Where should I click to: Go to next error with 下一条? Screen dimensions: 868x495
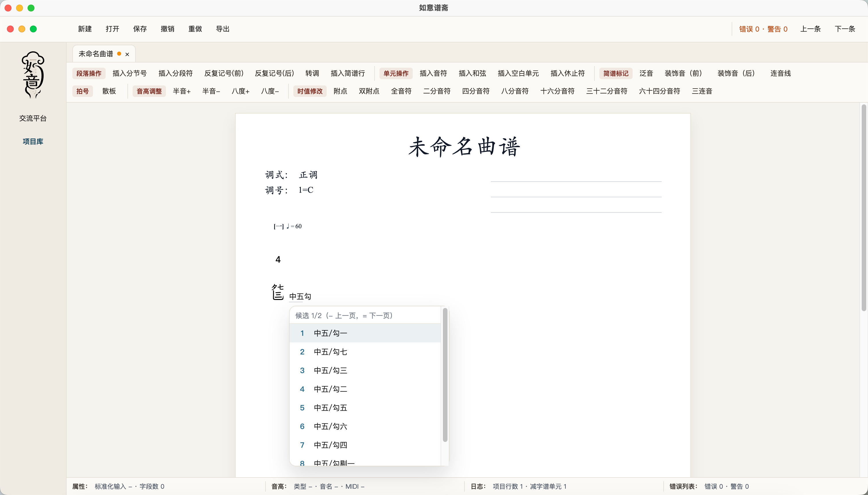tap(845, 29)
